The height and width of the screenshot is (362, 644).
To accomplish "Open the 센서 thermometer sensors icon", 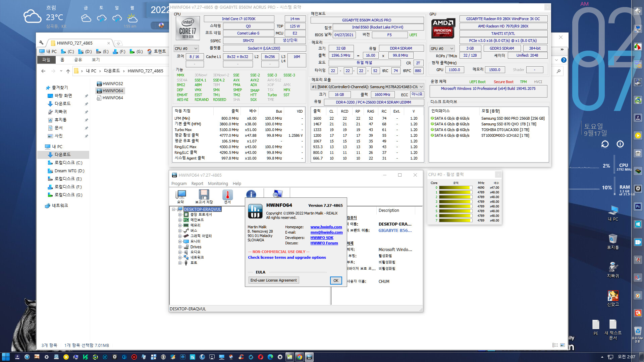I will pyautogui.click(x=227, y=196).
